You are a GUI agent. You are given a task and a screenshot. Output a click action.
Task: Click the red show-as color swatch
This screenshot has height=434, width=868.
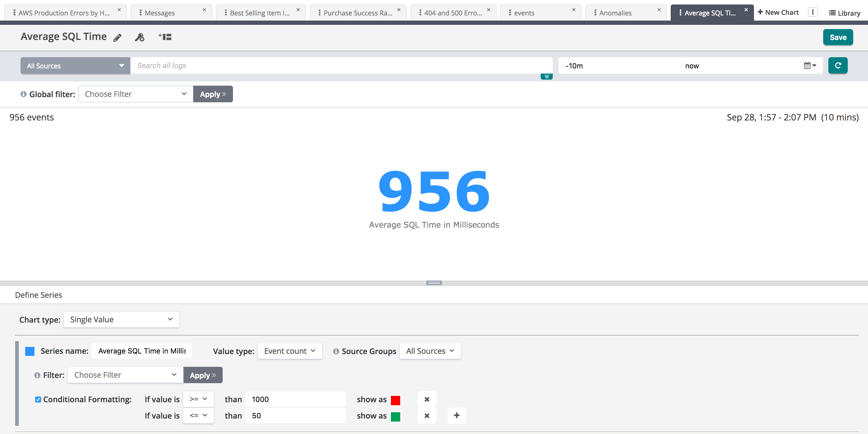pos(395,400)
